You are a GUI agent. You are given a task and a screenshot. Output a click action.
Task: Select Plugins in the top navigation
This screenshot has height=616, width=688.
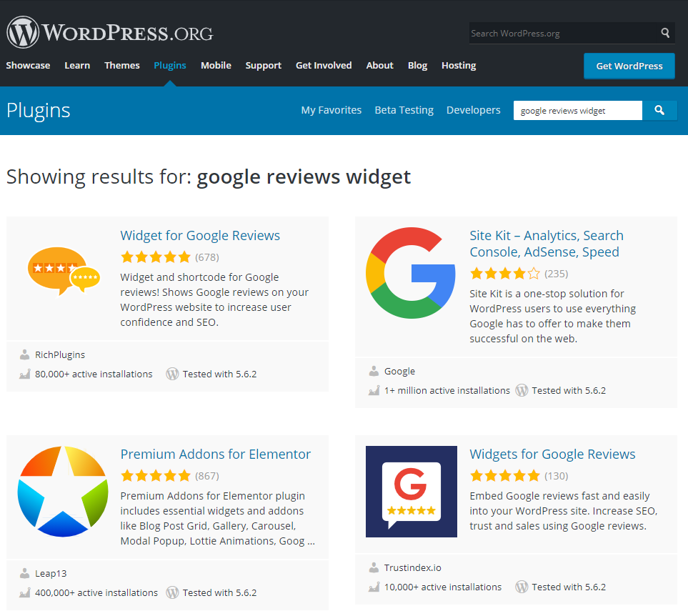pos(170,65)
